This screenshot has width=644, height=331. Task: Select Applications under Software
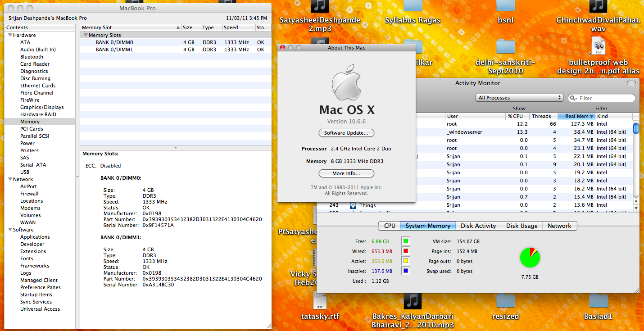35,237
